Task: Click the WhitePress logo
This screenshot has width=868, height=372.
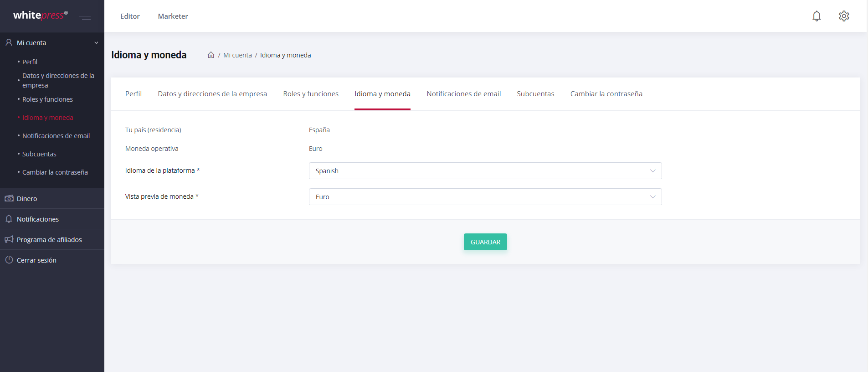Action: (41, 15)
